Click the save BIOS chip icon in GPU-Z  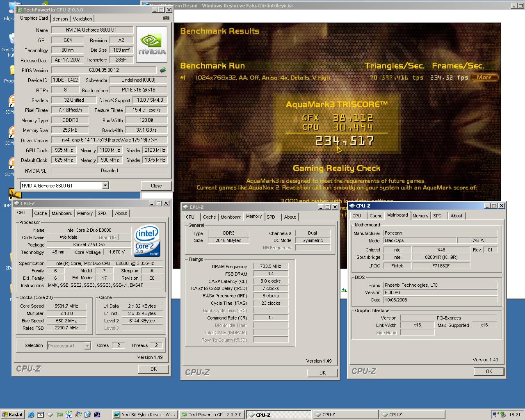coord(163,70)
